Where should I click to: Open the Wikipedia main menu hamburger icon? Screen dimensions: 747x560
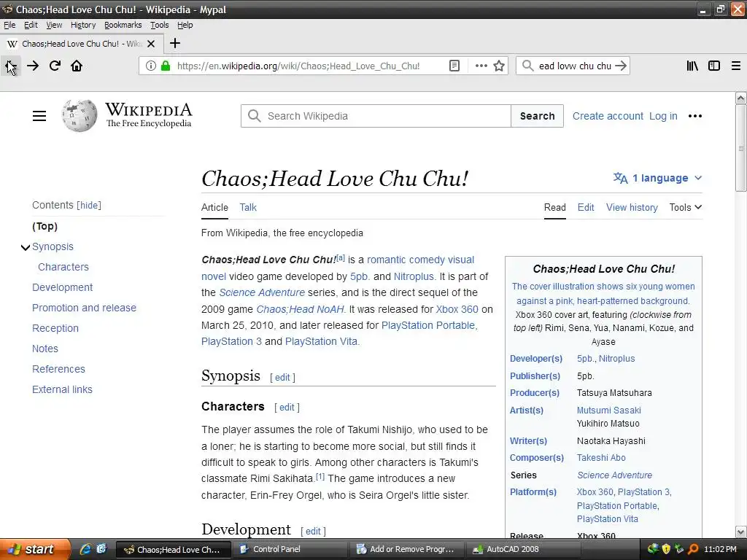(39, 116)
